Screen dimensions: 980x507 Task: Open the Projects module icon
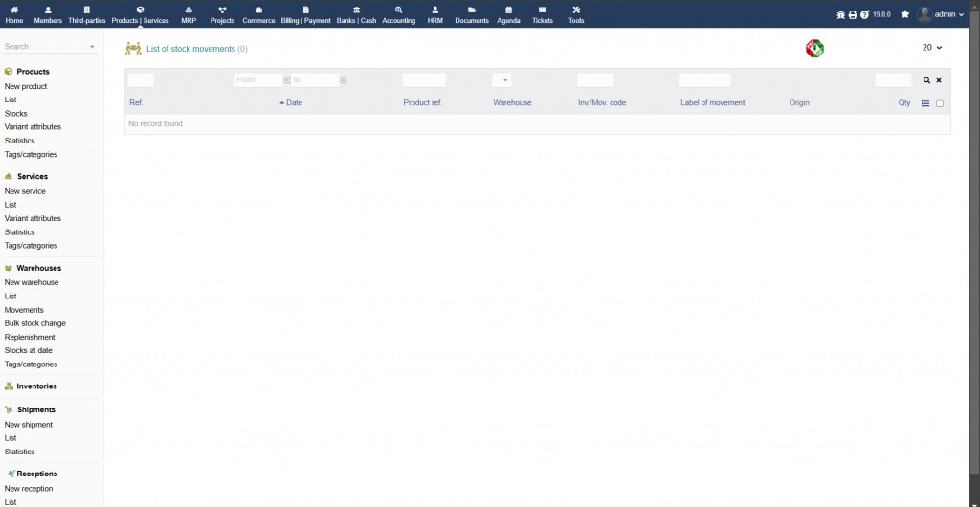(x=222, y=10)
